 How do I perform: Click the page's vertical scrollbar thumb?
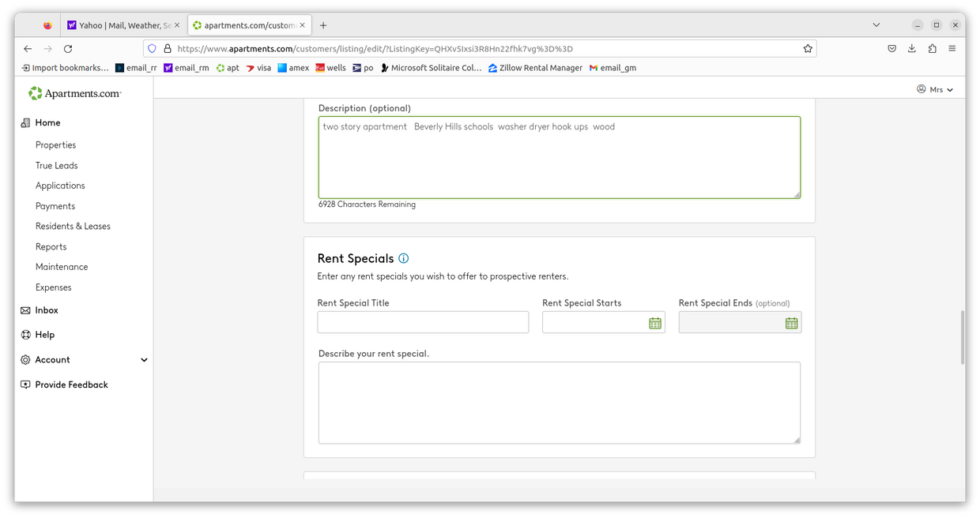(961, 337)
